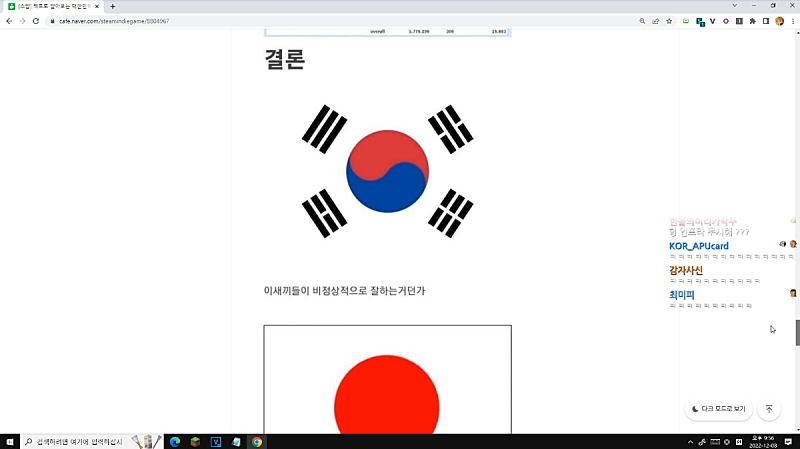Open the teal two-square extension icon
The image size is (800, 449).
[x=700, y=21]
